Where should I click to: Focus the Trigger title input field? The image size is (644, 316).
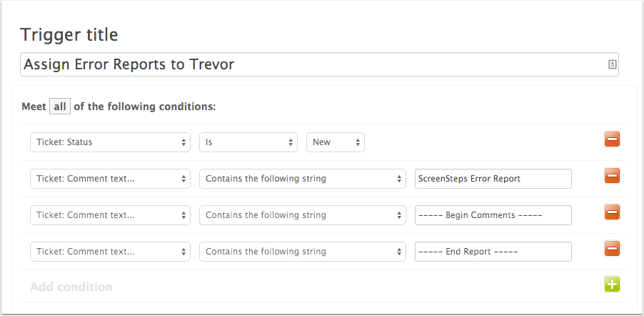coord(320,64)
